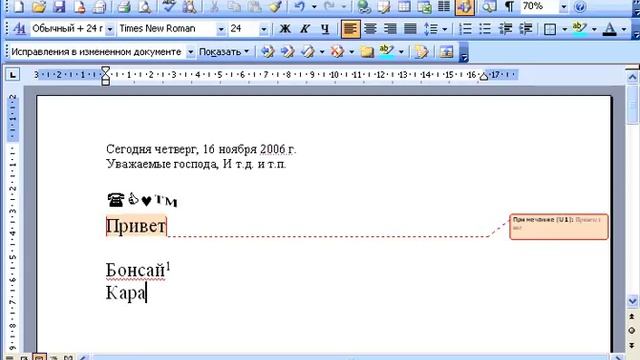Decrease the paragraph indent
Screen dimensions: 640x360
[x=506, y=29]
